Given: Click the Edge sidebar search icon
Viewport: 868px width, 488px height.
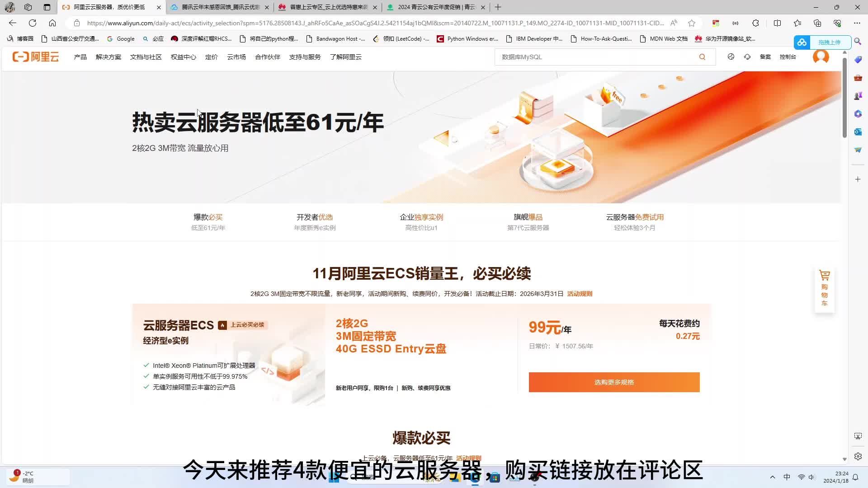Looking at the screenshot, I should click(858, 42).
